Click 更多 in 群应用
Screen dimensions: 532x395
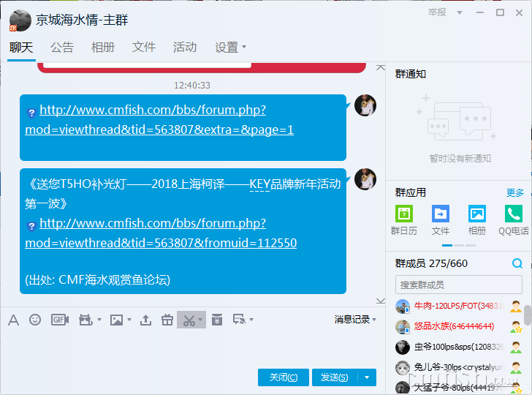pos(515,192)
